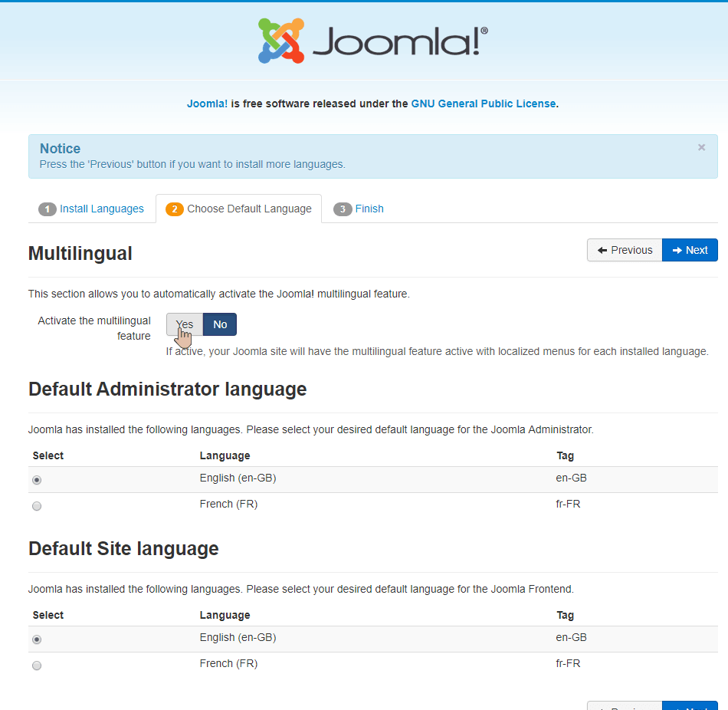Set multilingual feature to No
Screen dimensions: 728x710
pos(220,324)
